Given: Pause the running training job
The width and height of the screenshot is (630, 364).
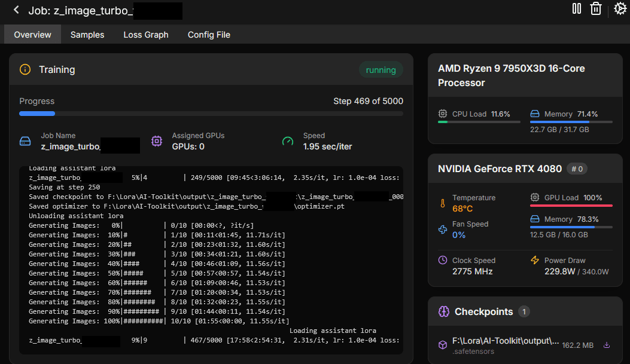Looking at the screenshot, I should (x=577, y=9).
